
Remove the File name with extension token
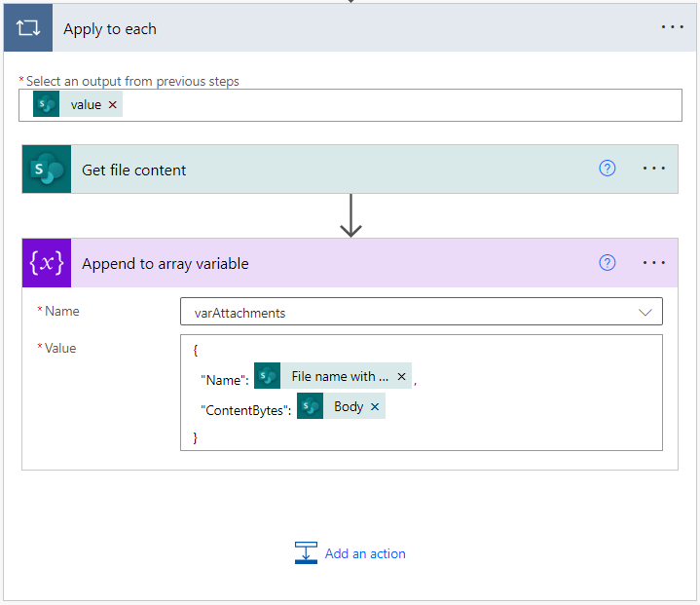pyautogui.click(x=401, y=377)
